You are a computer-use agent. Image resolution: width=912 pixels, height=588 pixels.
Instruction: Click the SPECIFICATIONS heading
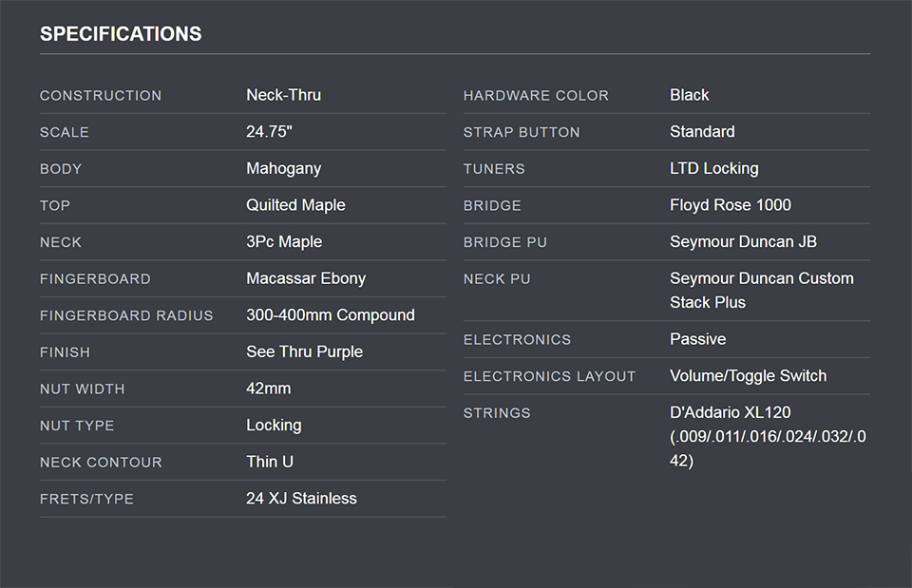(x=121, y=34)
